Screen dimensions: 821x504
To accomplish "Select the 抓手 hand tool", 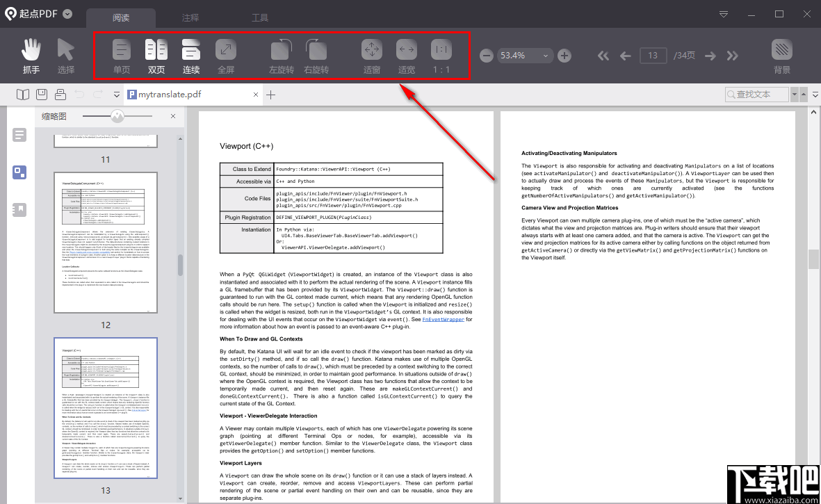I will pos(31,50).
